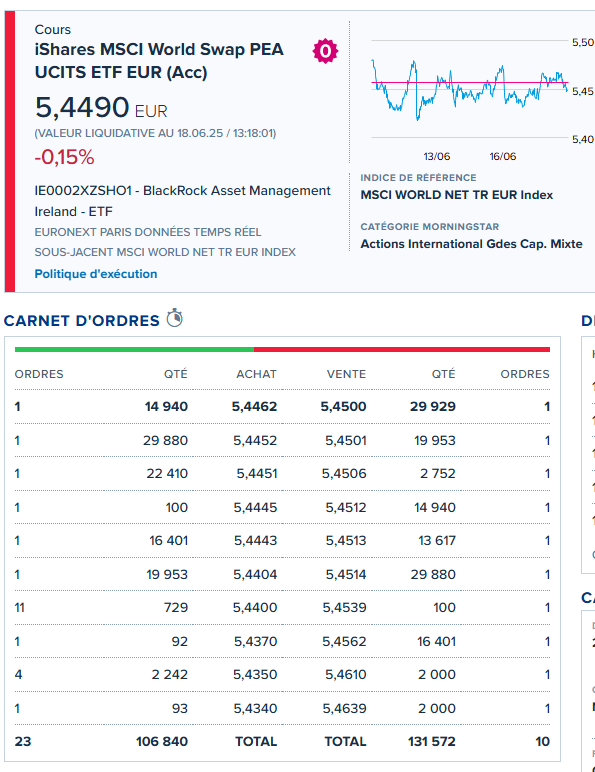Click the ask price 5,4562
Screen dimensions: 595x772
pyautogui.click(x=344, y=642)
